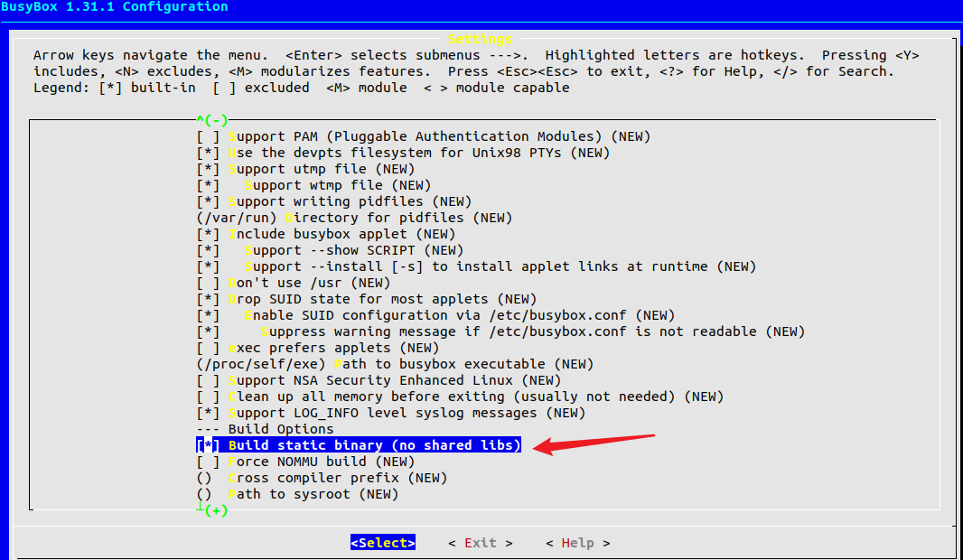The image size is (963, 560).
Task: Toggle Enable SUID configuration via /etc/busybox.conf
Action: (x=435, y=315)
